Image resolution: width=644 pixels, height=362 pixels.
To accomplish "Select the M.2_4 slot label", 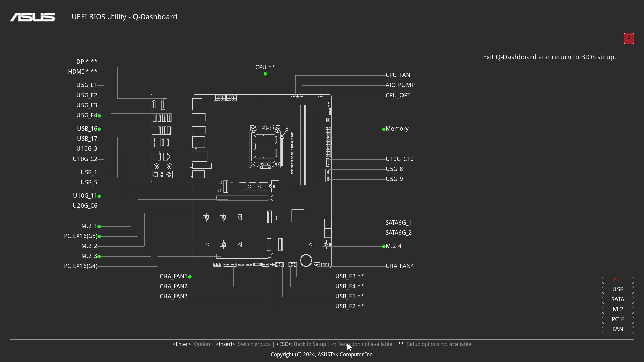I will click(394, 246).
